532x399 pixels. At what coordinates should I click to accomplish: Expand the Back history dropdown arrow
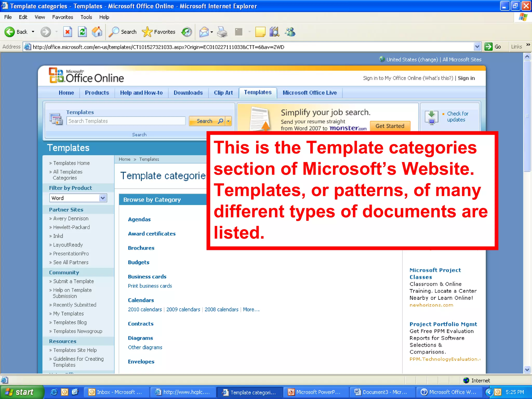point(33,32)
